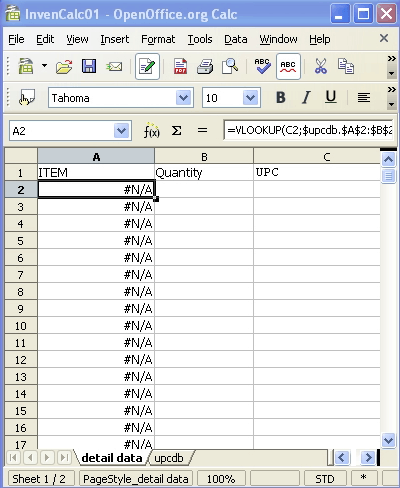Select the #N/A cell in row 10
400x488 pixels.
click(x=96, y=326)
